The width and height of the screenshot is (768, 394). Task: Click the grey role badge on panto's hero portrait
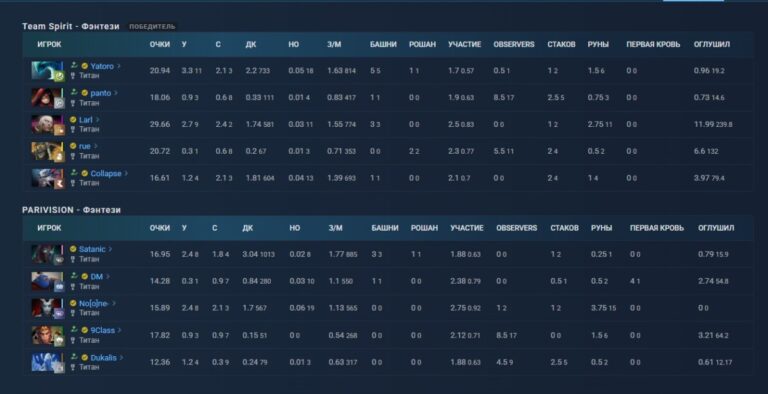coord(59,103)
